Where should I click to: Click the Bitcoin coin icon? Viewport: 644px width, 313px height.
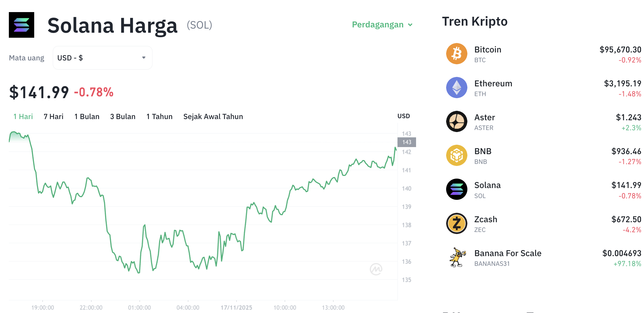click(x=456, y=54)
